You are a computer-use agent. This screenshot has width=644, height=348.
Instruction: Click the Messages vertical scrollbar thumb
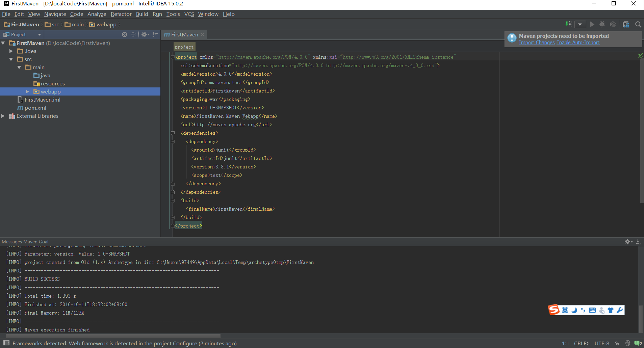point(641,318)
